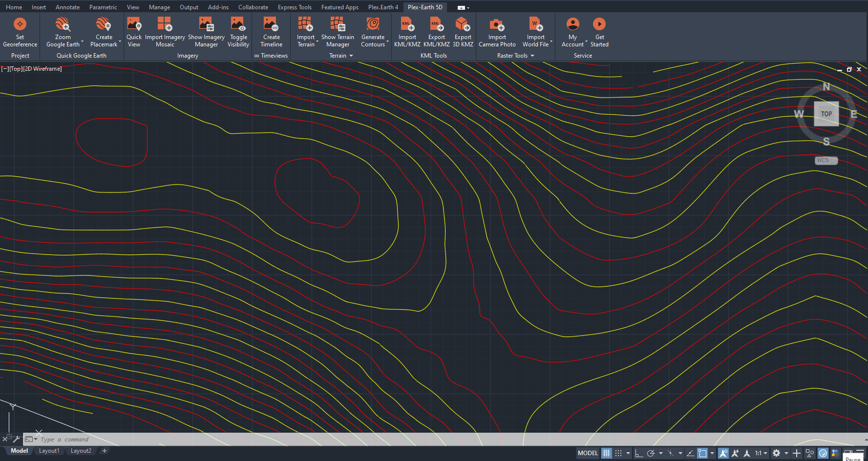Toggle object snap tracking in status bar

690,453
